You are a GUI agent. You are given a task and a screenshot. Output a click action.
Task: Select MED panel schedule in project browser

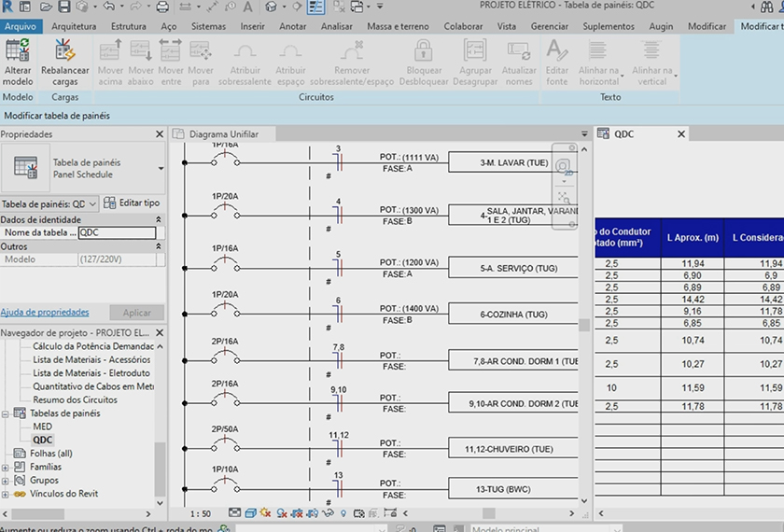[43, 427]
